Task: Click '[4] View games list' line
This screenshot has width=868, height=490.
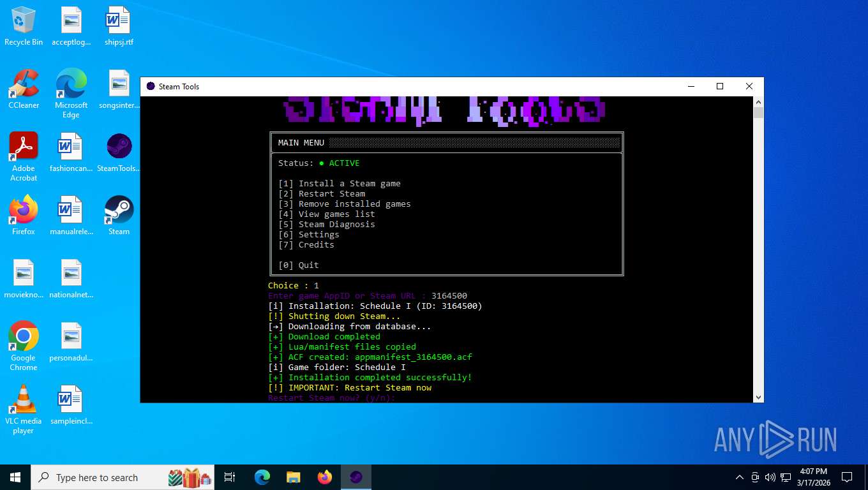Action: [x=327, y=214]
